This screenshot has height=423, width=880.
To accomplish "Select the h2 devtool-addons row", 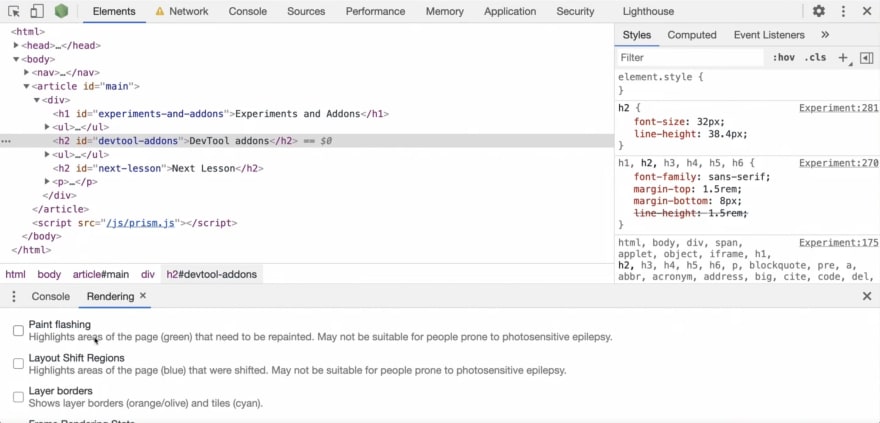I will click(307, 141).
